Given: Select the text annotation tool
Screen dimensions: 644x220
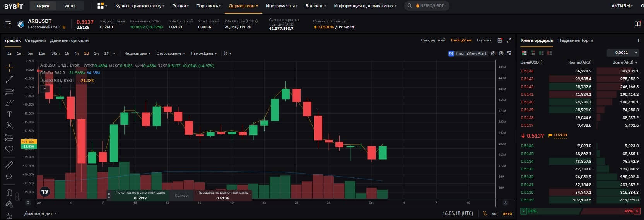Looking at the screenshot, I should tap(9, 114).
